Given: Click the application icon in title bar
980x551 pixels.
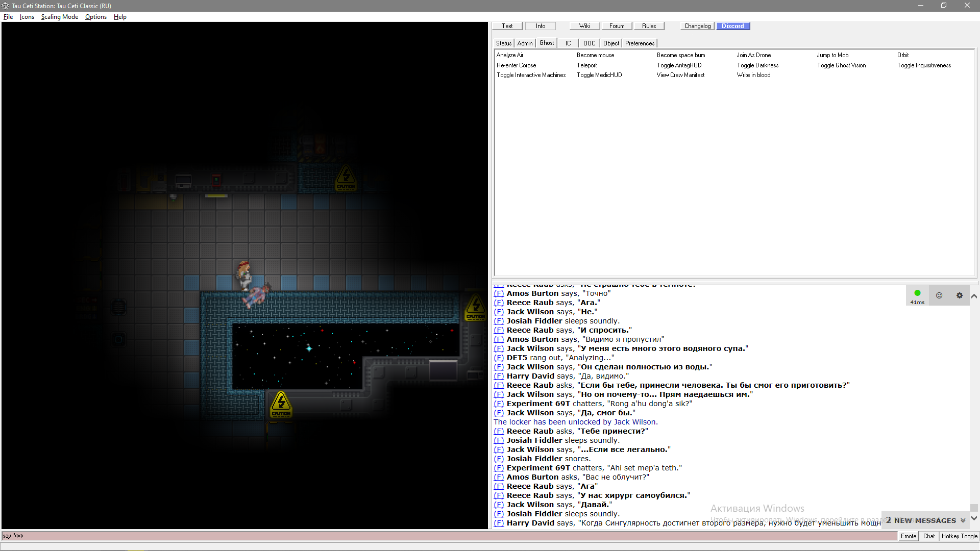Looking at the screenshot, I should pos(5,6).
